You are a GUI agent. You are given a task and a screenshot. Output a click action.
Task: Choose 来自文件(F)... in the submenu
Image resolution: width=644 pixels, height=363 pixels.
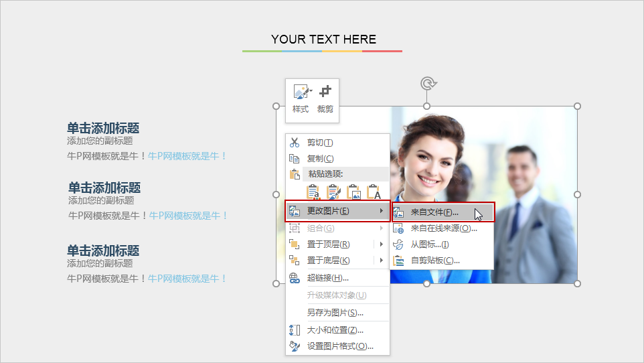[443, 212]
